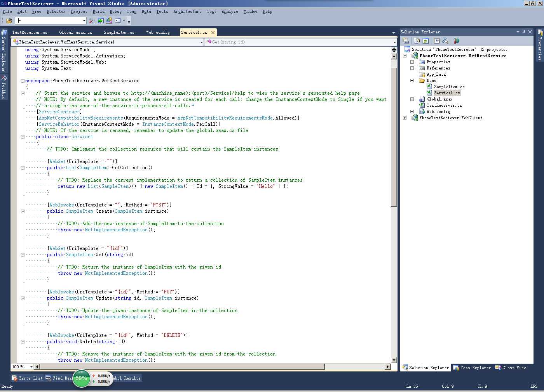This screenshot has height=392, width=544.
Task: Click the editor vertical scrollbar thumb
Action: [x=394, y=137]
